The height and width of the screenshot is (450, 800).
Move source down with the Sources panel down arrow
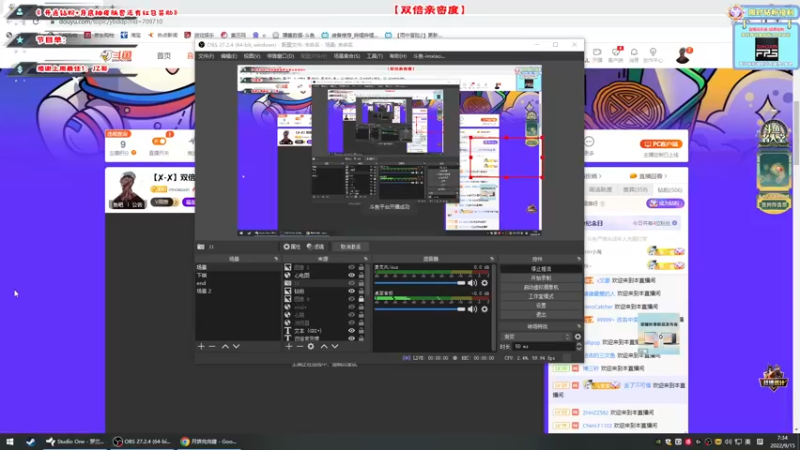coord(335,346)
